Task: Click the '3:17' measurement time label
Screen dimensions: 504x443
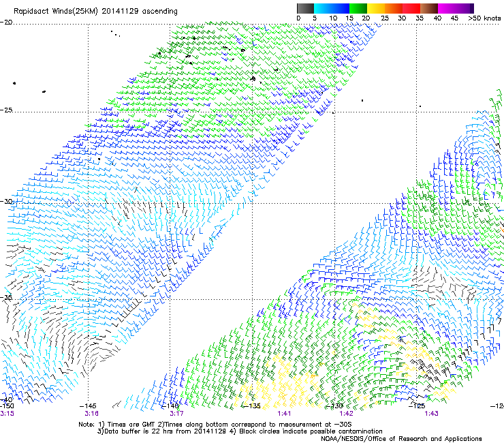Action: [x=176, y=414]
